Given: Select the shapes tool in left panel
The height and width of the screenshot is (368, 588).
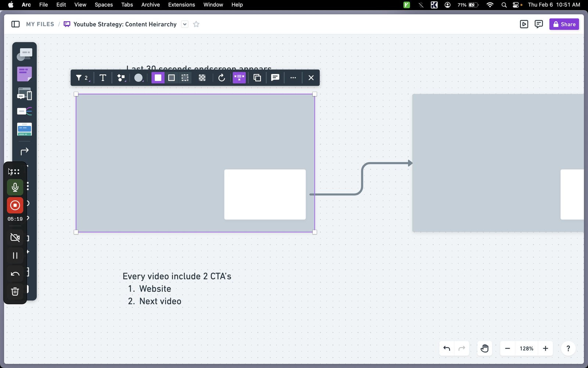Looking at the screenshot, I should [24, 54].
